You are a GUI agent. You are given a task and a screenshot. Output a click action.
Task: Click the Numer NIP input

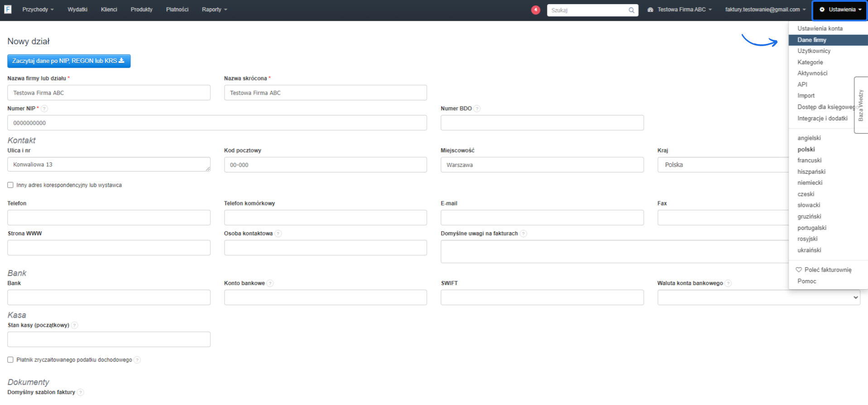coord(217,123)
